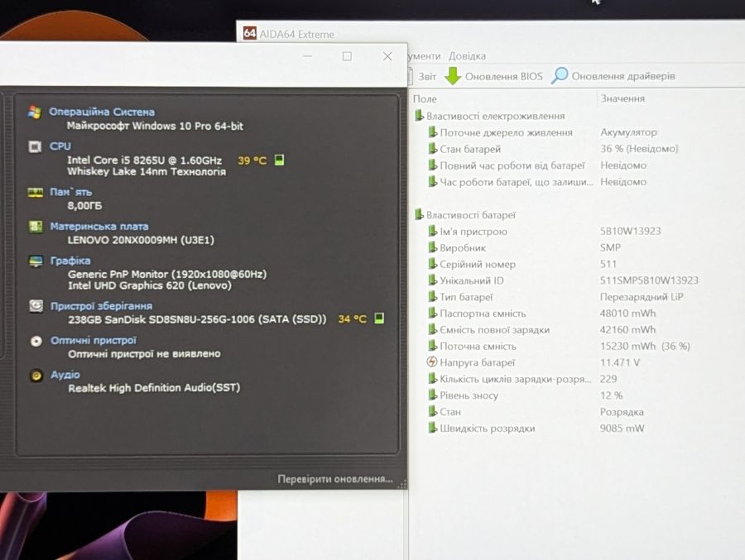Click icon beside Кількість циклів зарядки-розря...

(x=432, y=379)
